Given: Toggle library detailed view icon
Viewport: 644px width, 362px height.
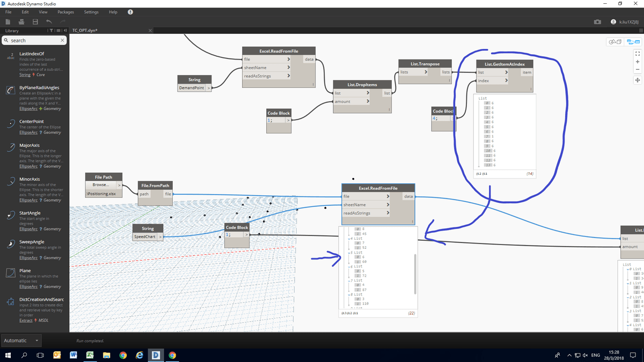Looking at the screenshot, I should point(58,31).
